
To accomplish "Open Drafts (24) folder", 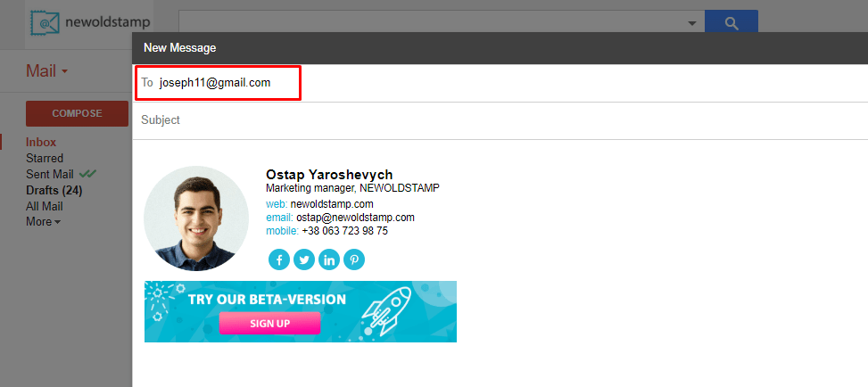I will 54,191.
